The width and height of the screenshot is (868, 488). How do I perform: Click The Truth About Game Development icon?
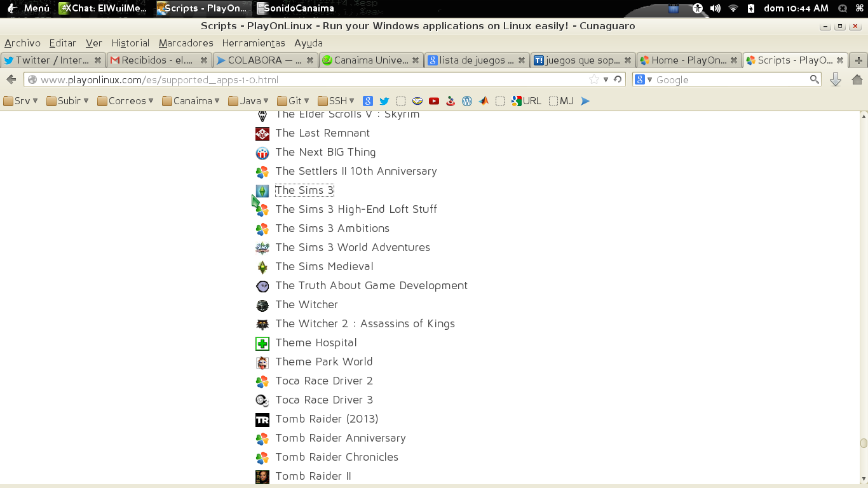262,287
